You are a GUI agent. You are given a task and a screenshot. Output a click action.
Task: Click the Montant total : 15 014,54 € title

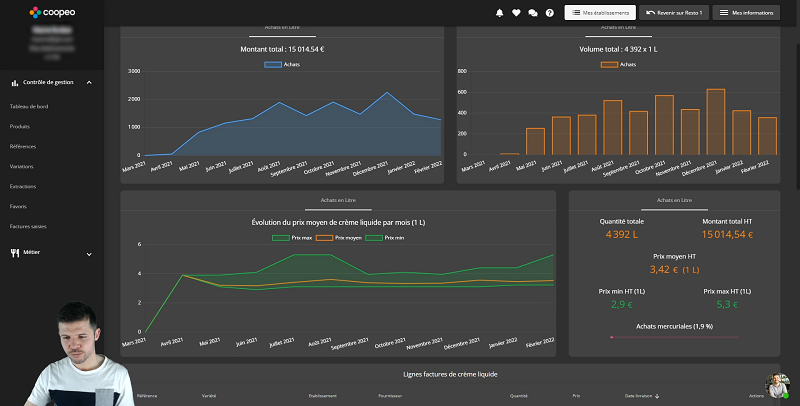coord(282,49)
